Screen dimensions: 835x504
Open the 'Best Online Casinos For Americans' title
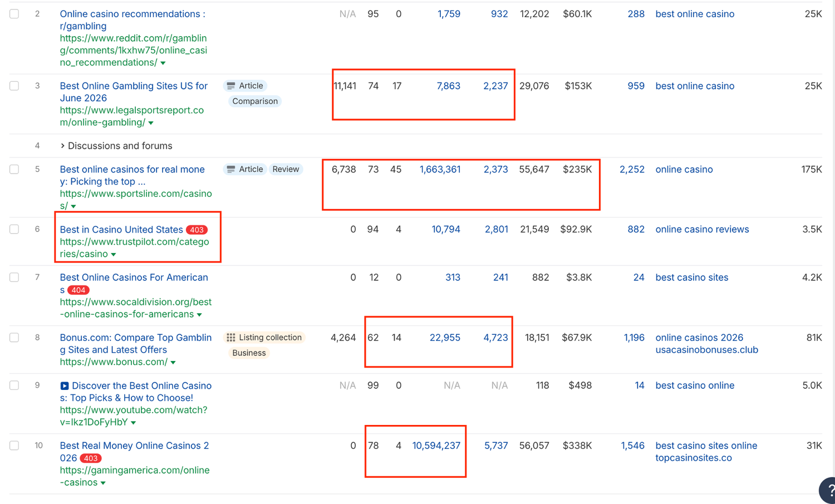134,283
